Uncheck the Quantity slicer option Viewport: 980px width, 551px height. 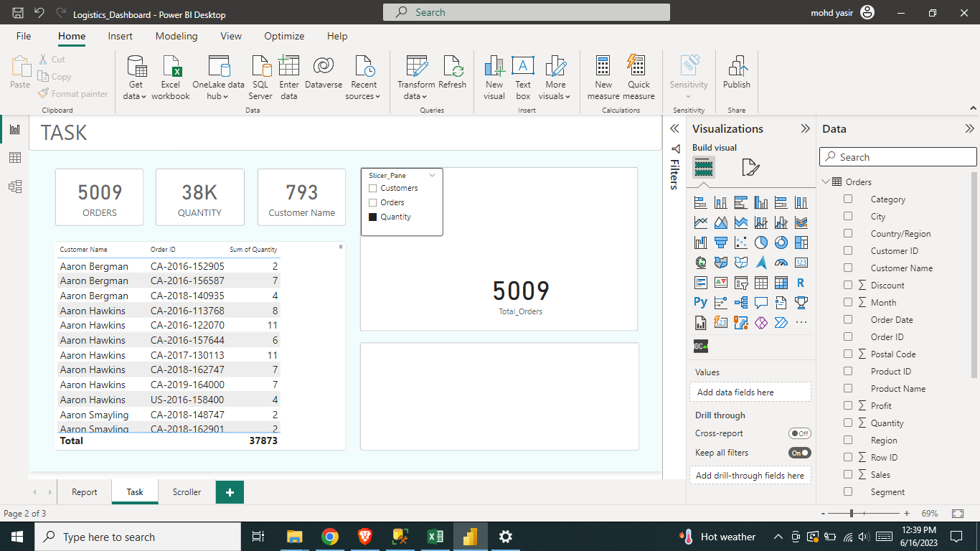click(x=372, y=217)
